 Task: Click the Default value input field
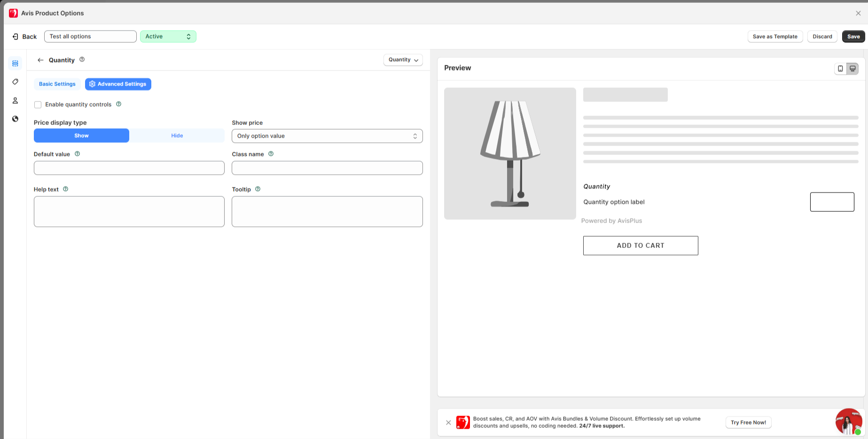[x=129, y=168]
